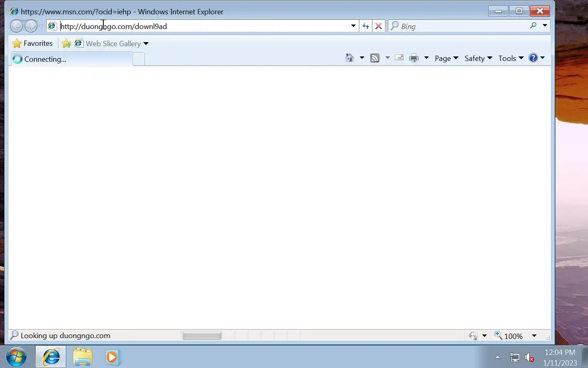Expand the zoom level dropdown arrow
This screenshot has height=368, width=588.
pyautogui.click(x=534, y=336)
